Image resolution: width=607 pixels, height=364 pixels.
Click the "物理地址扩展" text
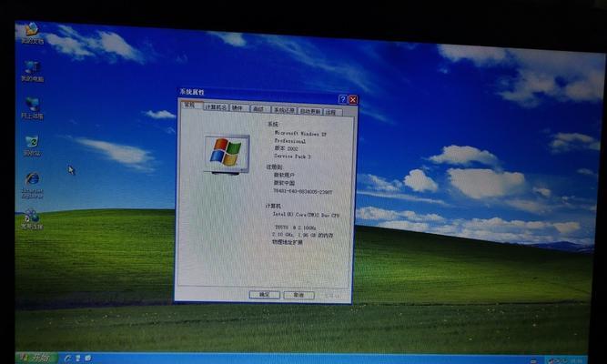click(x=288, y=242)
